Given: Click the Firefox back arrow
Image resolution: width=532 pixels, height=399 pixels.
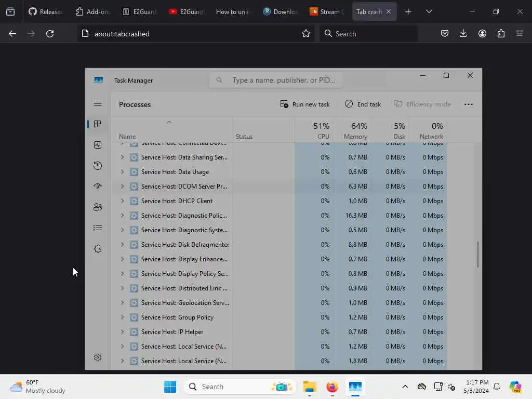Looking at the screenshot, I should point(12,34).
